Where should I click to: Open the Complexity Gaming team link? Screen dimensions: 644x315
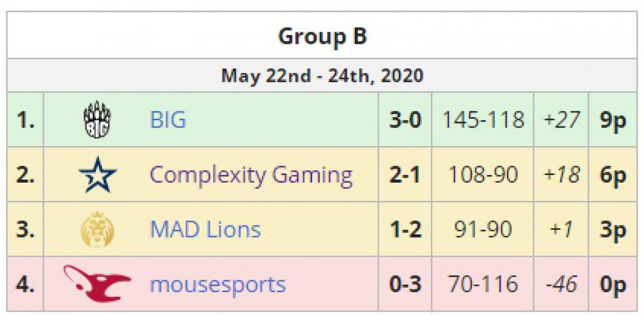coord(251,176)
